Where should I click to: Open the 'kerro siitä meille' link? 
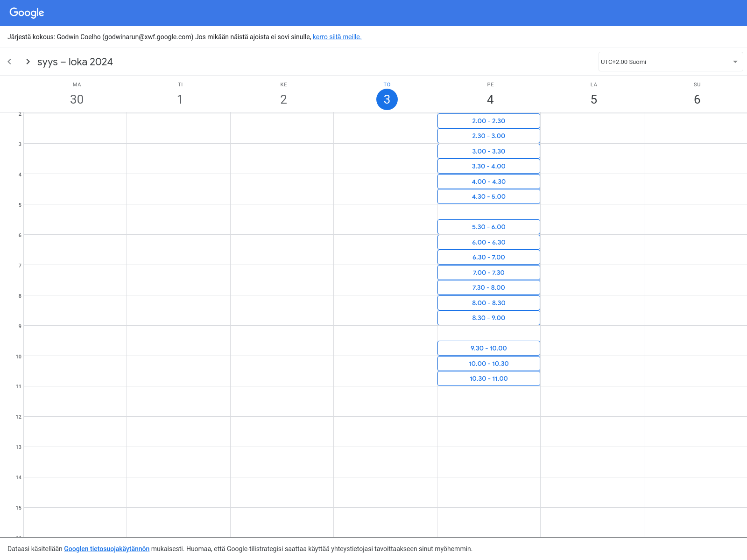click(337, 37)
